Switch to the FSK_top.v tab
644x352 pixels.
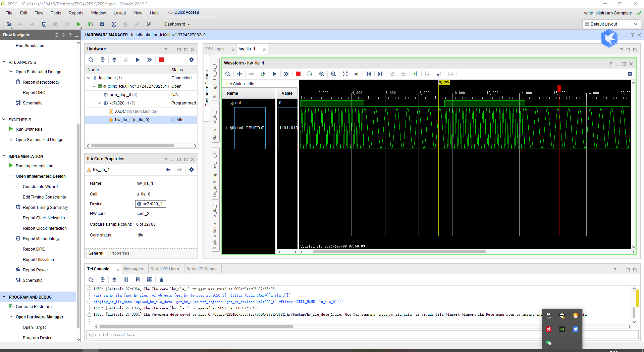(215, 49)
